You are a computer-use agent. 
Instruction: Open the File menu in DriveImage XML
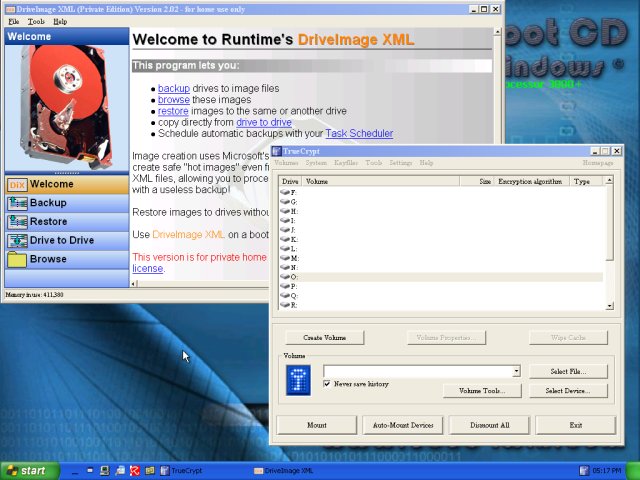[x=13, y=22]
